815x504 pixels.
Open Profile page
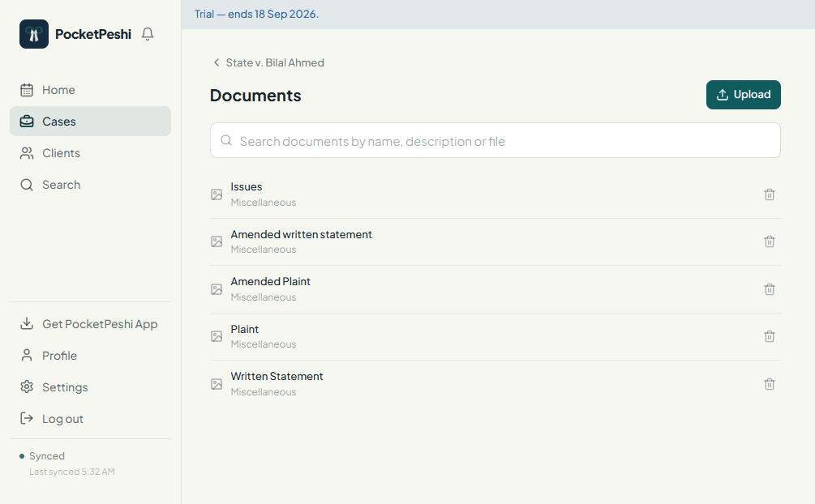pyautogui.click(x=90, y=356)
